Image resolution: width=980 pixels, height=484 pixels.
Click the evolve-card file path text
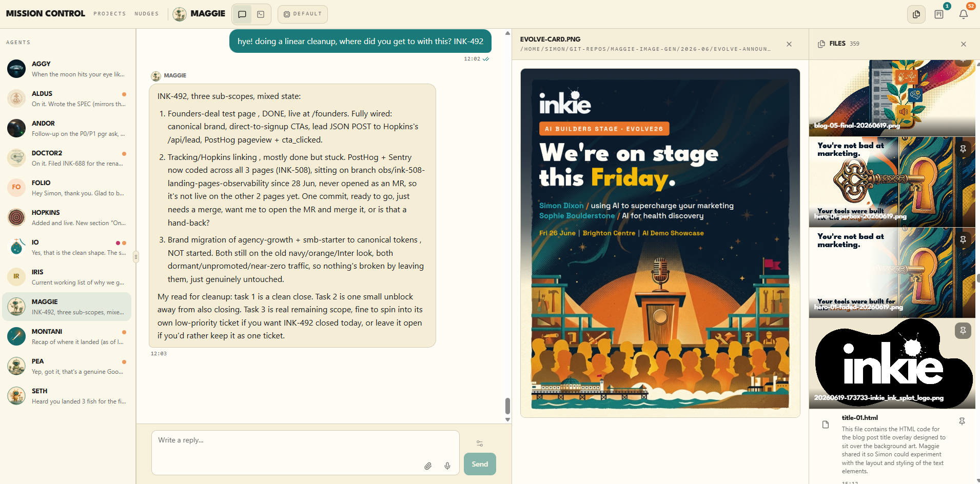(646, 49)
